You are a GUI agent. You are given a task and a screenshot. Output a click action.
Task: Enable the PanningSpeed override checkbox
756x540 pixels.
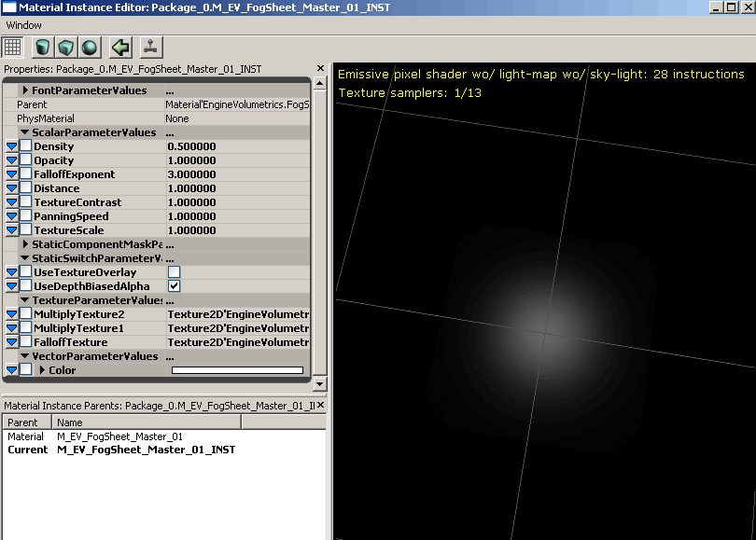click(x=26, y=215)
